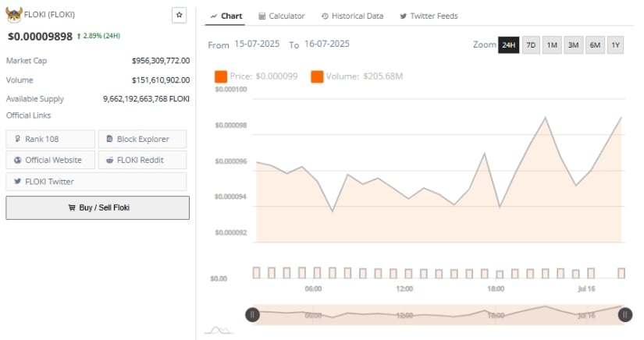
Task: Click the Official Links label
Action: (x=28, y=115)
